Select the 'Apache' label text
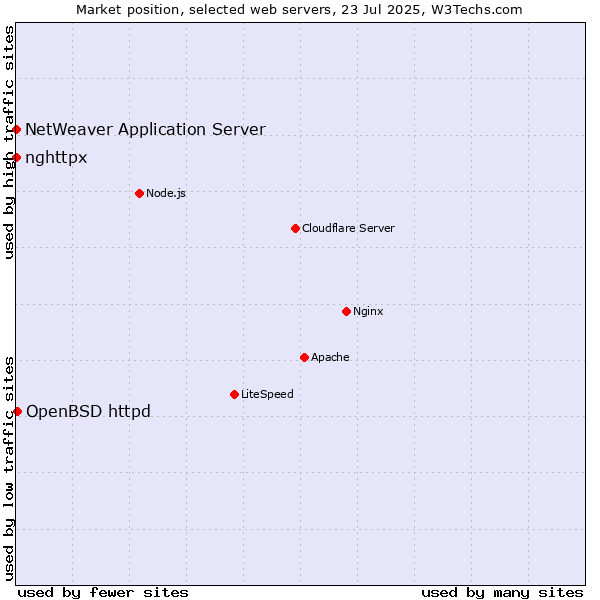Viewport: 600px width, 600px height. tap(330, 357)
